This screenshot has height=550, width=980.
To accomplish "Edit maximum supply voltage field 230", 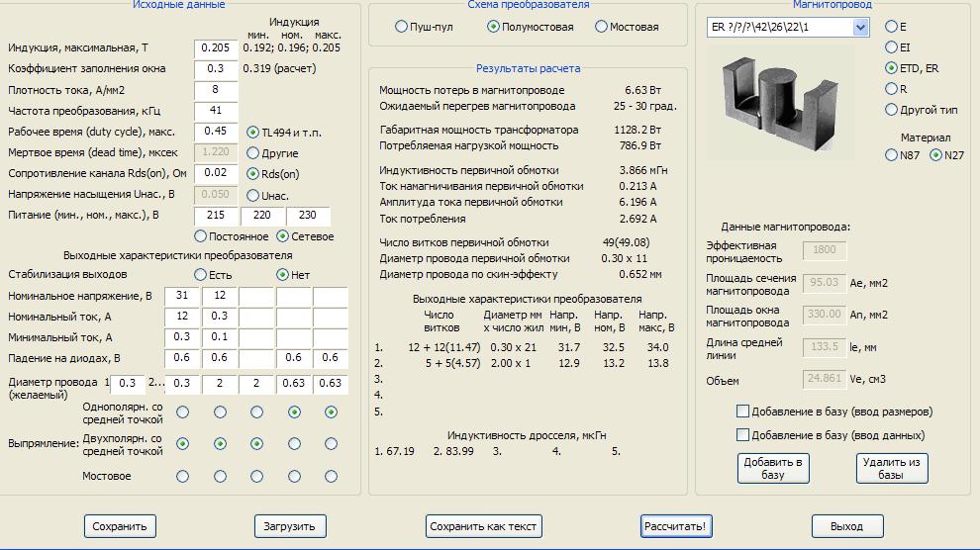I will pyautogui.click(x=308, y=216).
